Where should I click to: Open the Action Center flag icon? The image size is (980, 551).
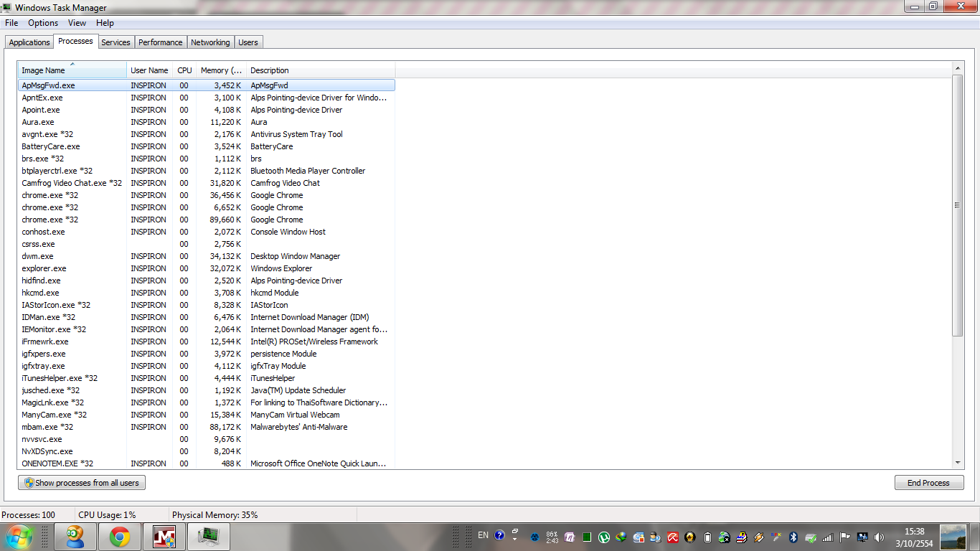point(845,537)
